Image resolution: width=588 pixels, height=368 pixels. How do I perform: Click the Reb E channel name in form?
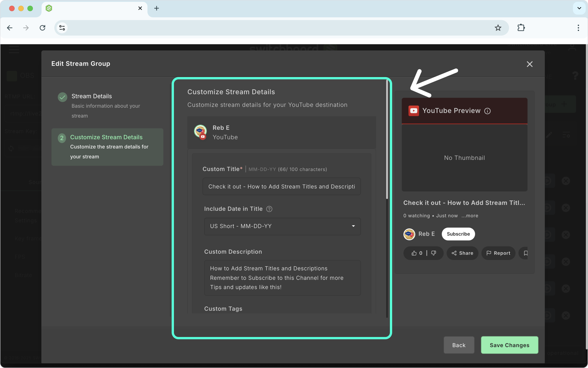pyautogui.click(x=221, y=128)
